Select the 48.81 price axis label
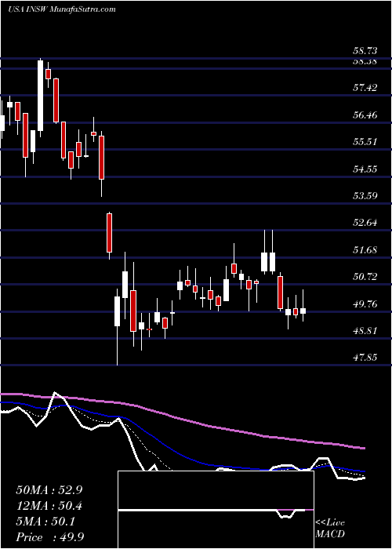Viewport: 392px width, 549px height. 365,331
